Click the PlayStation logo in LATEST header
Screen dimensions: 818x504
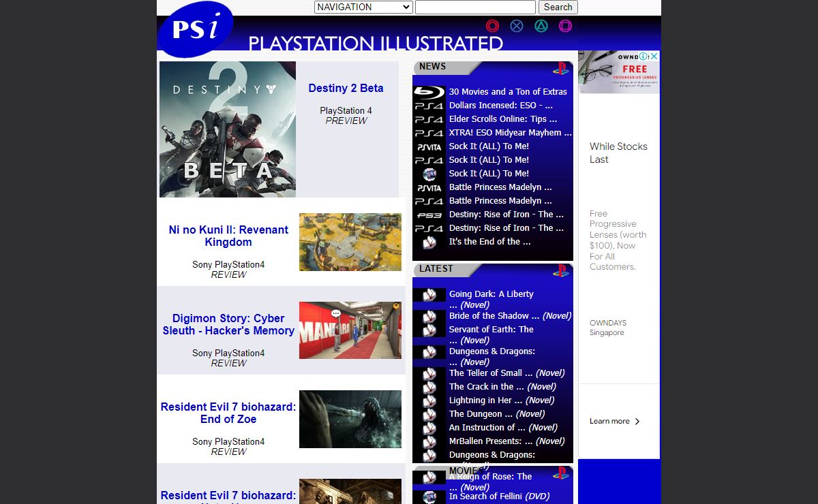click(x=560, y=270)
